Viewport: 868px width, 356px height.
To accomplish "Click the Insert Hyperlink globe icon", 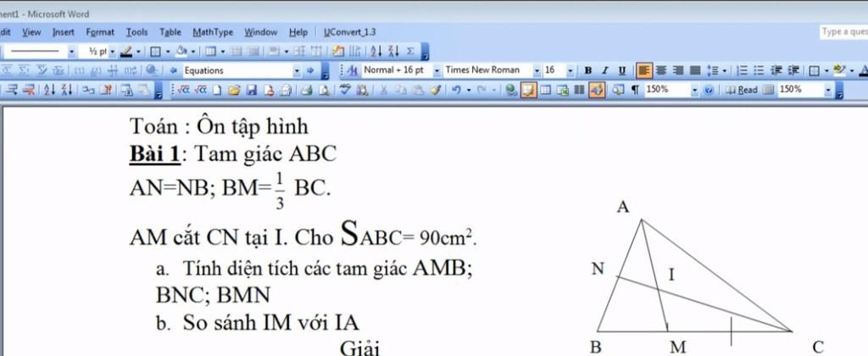I will (x=510, y=89).
